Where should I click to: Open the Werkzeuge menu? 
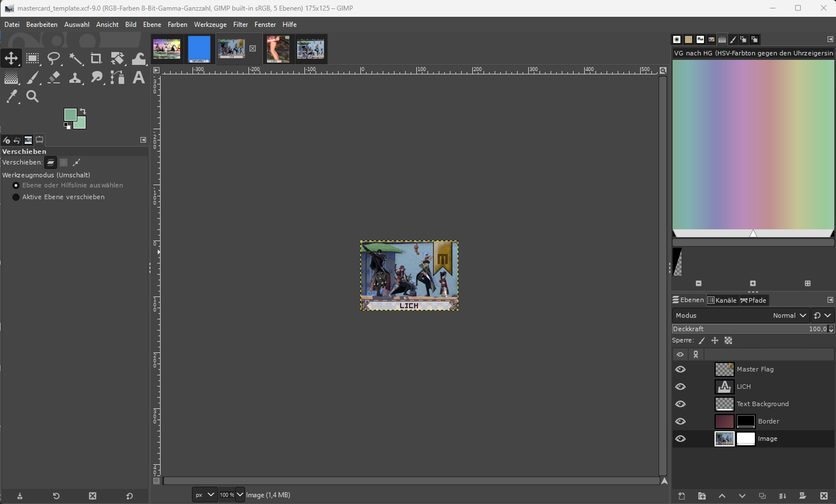tap(210, 25)
